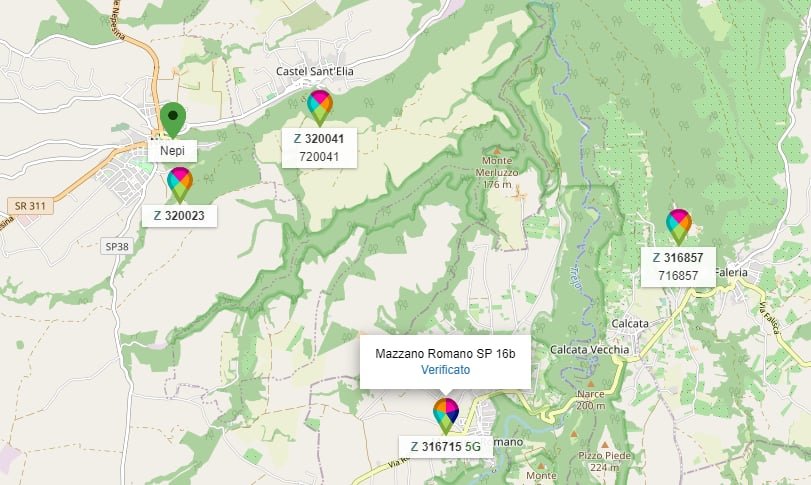
Task: Click the Z 316857 site label
Action: click(678, 257)
